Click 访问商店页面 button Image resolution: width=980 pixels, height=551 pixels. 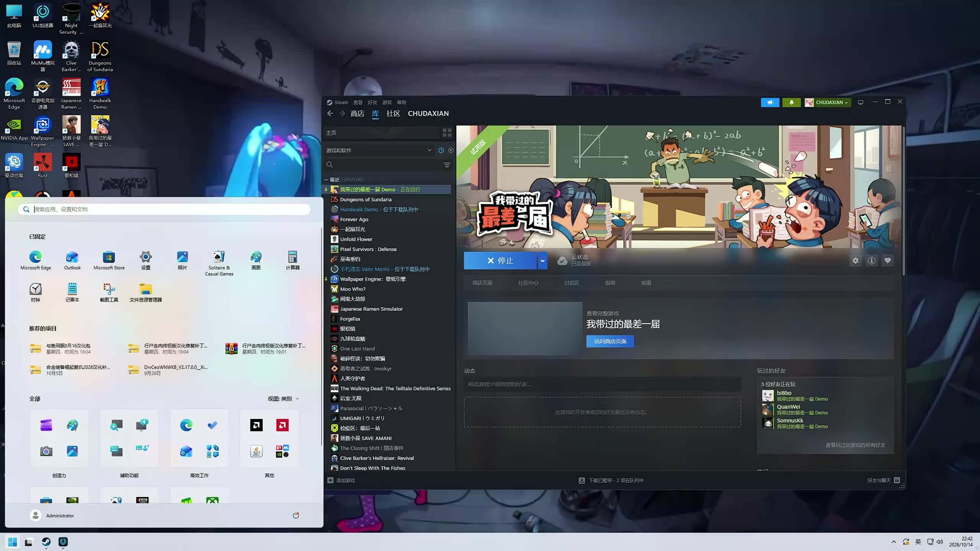point(610,341)
